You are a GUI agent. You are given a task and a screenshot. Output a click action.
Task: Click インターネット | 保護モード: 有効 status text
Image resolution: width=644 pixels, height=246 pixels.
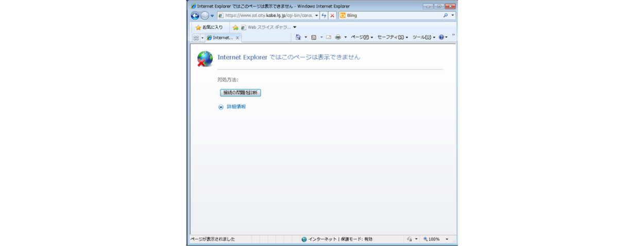340,239
